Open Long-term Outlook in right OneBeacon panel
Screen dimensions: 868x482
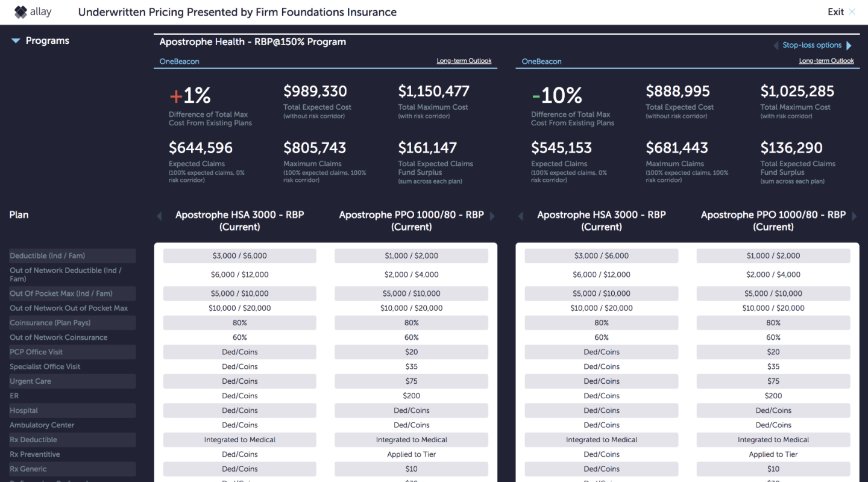click(x=826, y=61)
